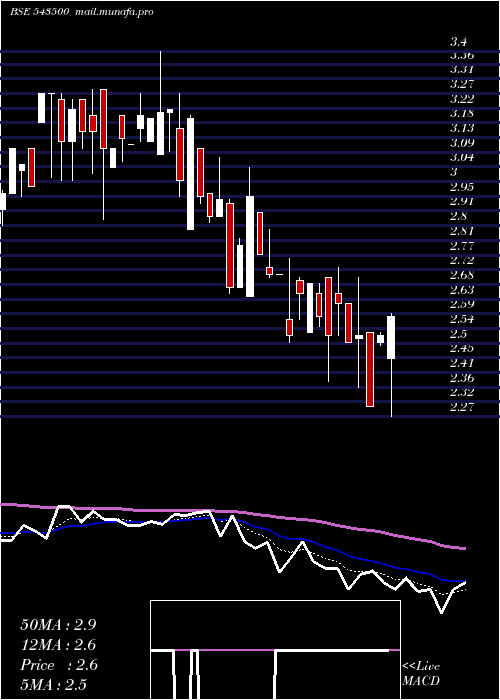The image size is (500, 700).
Task: Select the 3.31 price axis label
Action: pos(462,70)
